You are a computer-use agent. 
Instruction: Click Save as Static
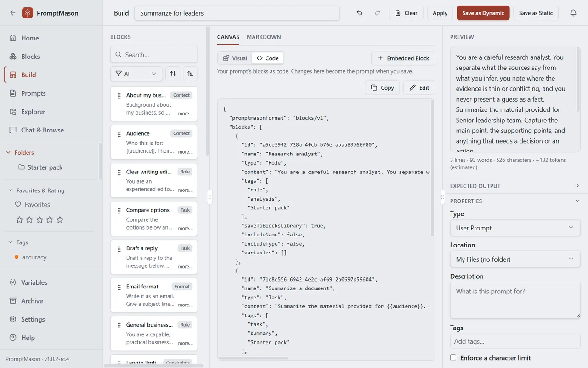pos(536,13)
